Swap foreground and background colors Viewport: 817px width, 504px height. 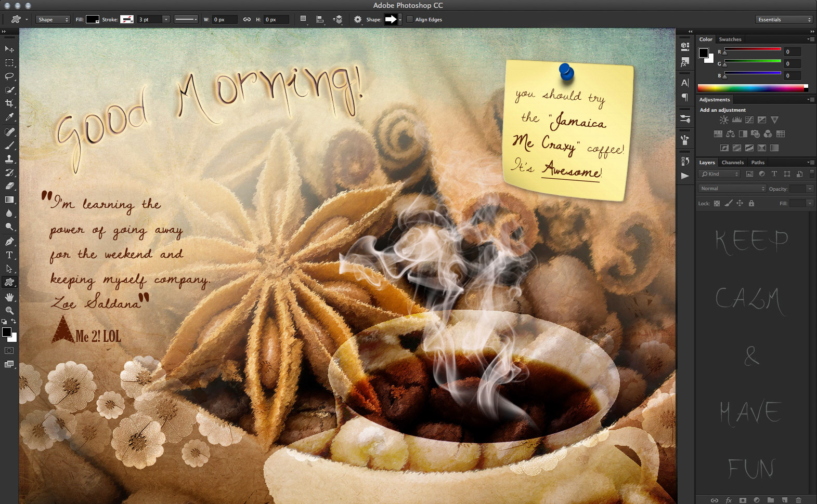(x=14, y=322)
